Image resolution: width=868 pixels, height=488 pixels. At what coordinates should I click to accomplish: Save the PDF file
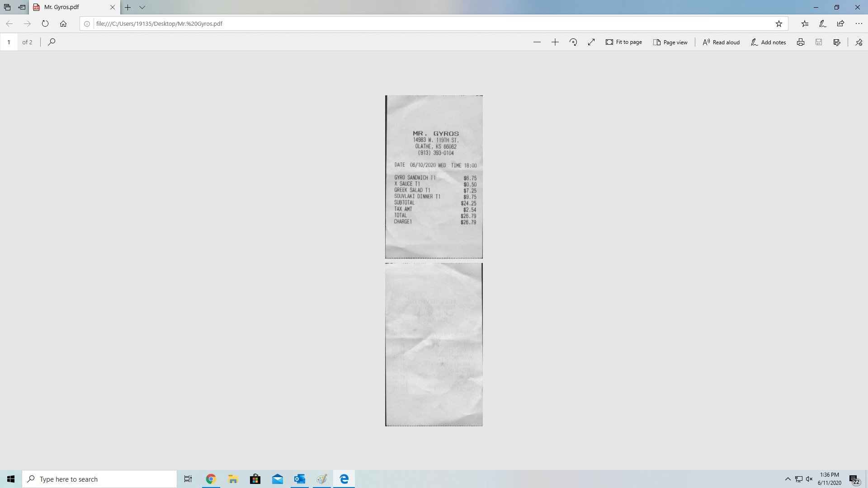click(x=818, y=42)
